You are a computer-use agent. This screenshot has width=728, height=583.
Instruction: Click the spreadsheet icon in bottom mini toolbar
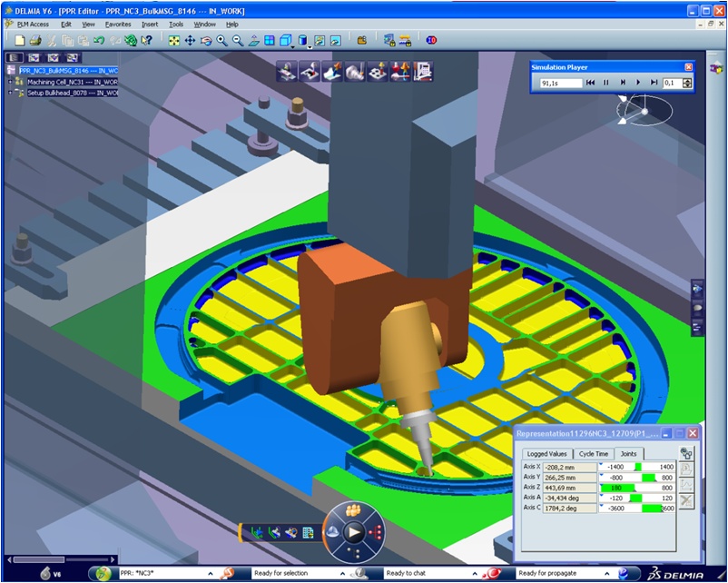(308, 532)
